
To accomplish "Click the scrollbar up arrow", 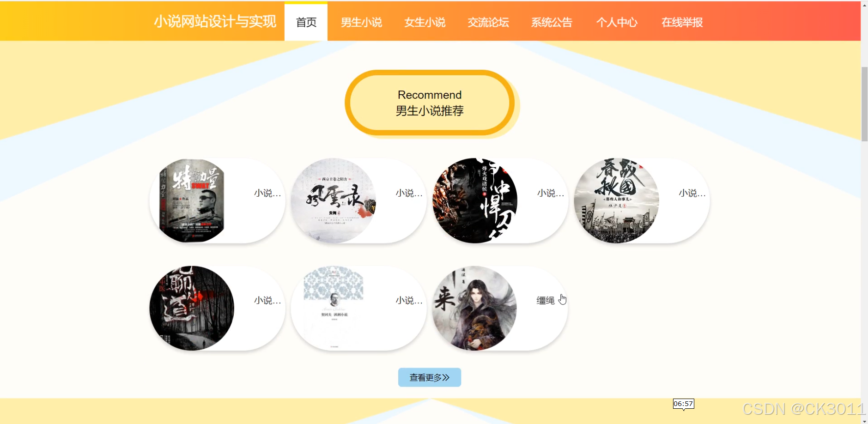I will click(x=864, y=6).
